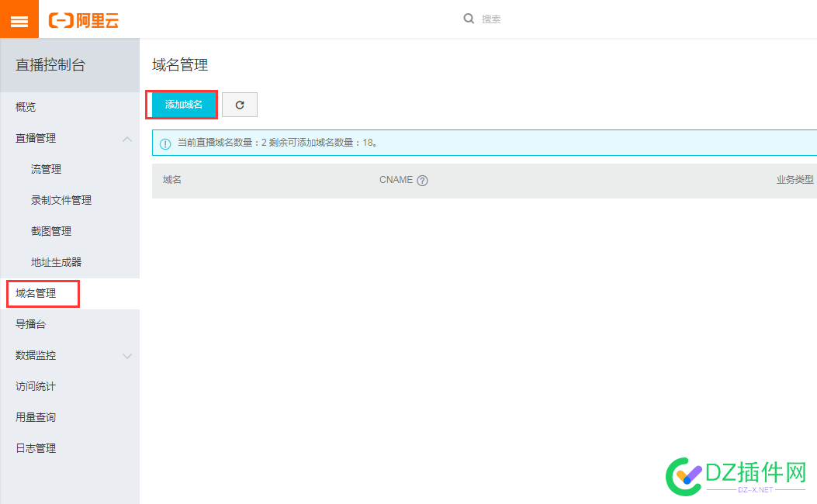Click the info icon in notice bar

click(x=165, y=143)
